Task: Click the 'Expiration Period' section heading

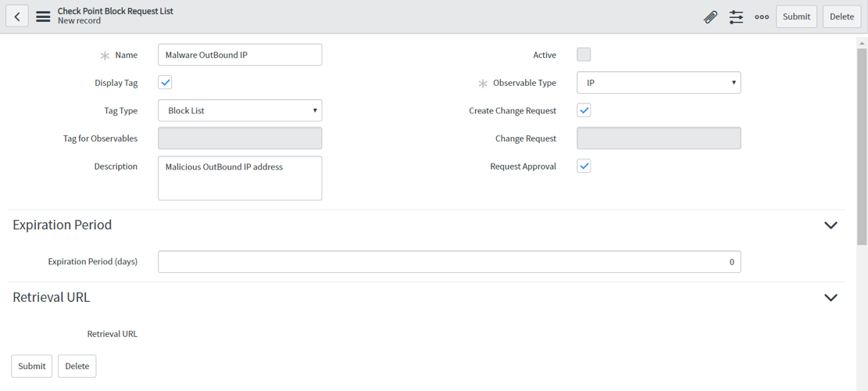Action: point(62,225)
